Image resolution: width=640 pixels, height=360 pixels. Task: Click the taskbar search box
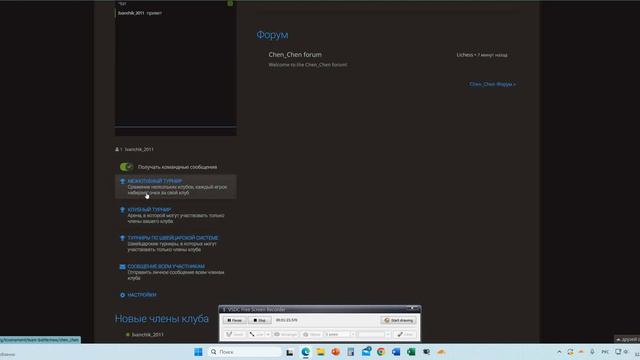(x=245, y=352)
